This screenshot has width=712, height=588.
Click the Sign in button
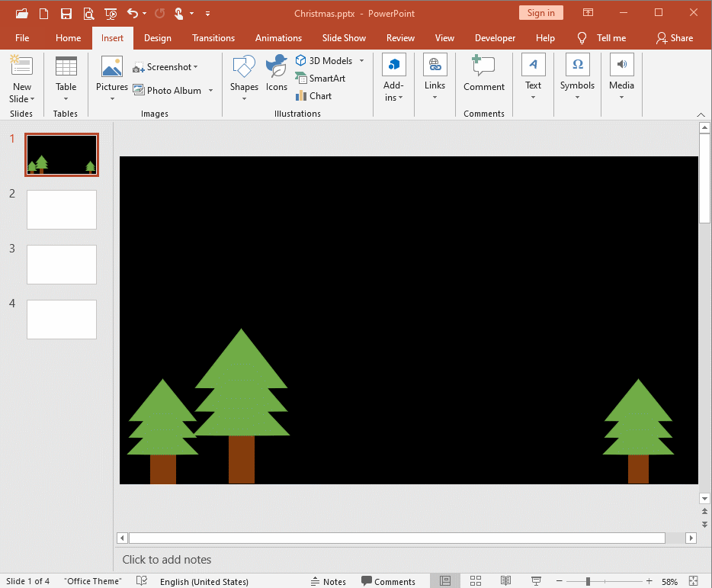pos(540,13)
